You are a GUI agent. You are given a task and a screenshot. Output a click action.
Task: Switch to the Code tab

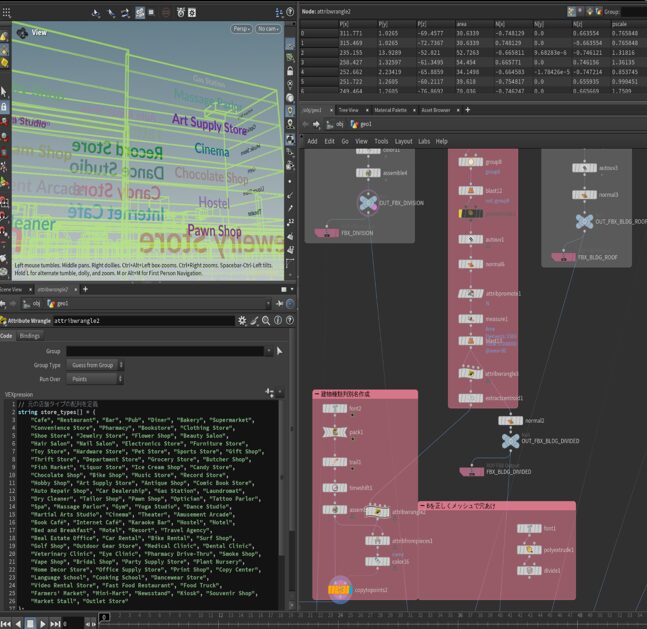point(6,336)
